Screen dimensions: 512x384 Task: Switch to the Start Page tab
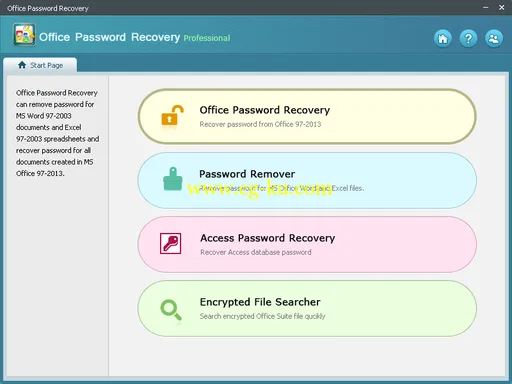pyautogui.click(x=40, y=65)
